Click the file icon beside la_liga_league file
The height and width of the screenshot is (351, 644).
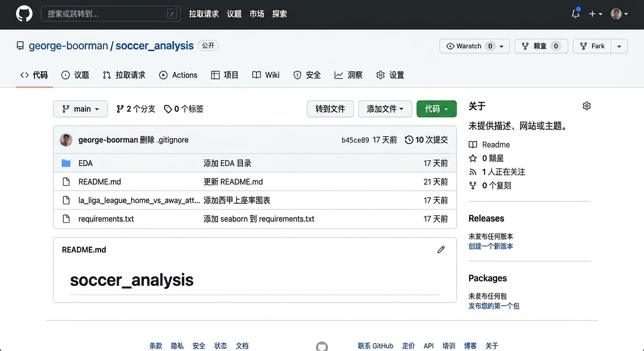click(66, 200)
